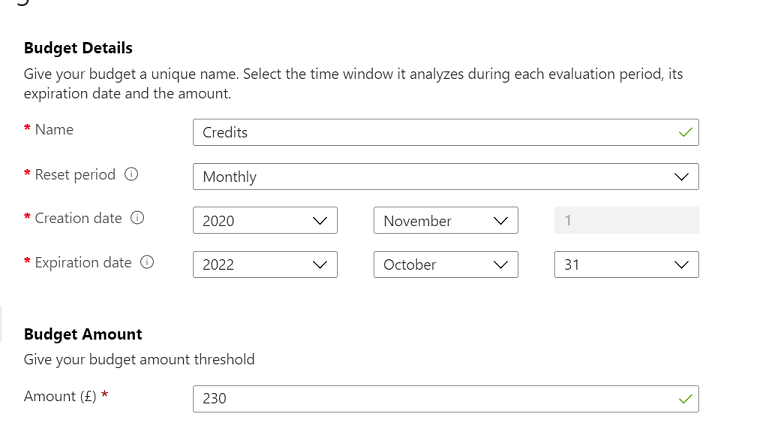Open the Creation date November month dropdown
757x426 pixels.
pos(446,220)
